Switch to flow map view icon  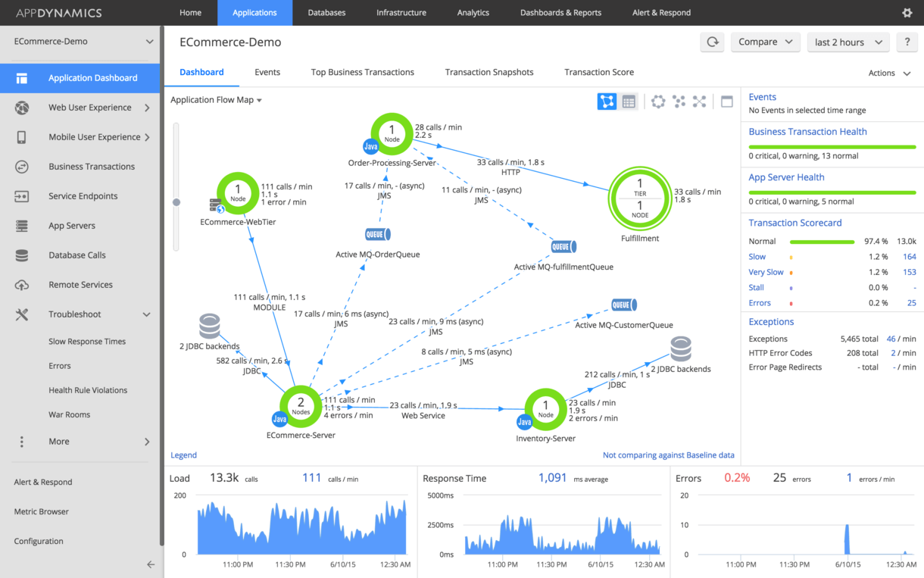click(607, 102)
